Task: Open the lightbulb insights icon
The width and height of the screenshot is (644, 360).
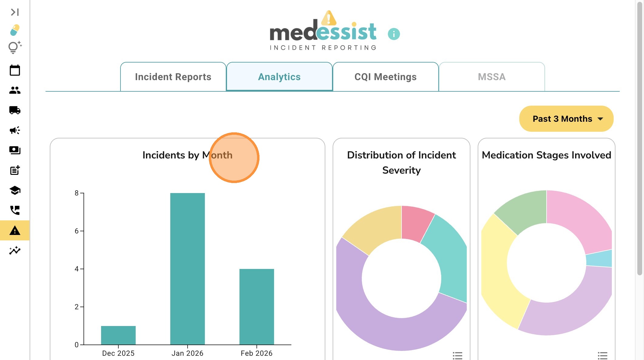Action: tap(15, 47)
